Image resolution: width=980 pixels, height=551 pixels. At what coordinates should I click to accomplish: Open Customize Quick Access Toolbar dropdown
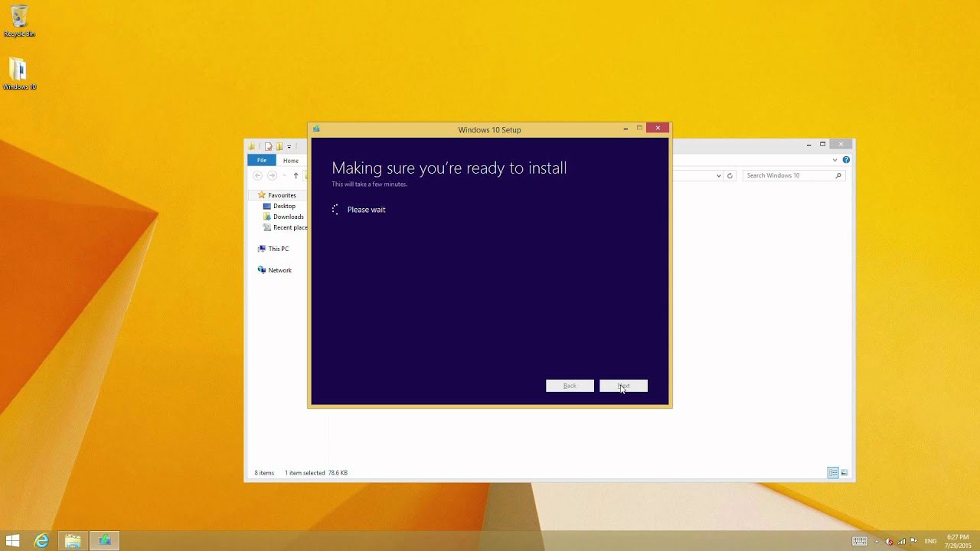click(x=289, y=146)
